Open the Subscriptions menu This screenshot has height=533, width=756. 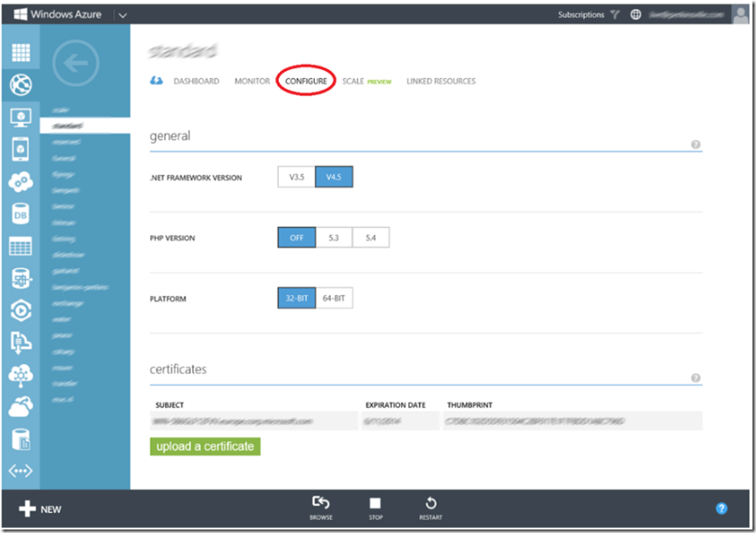point(581,14)
